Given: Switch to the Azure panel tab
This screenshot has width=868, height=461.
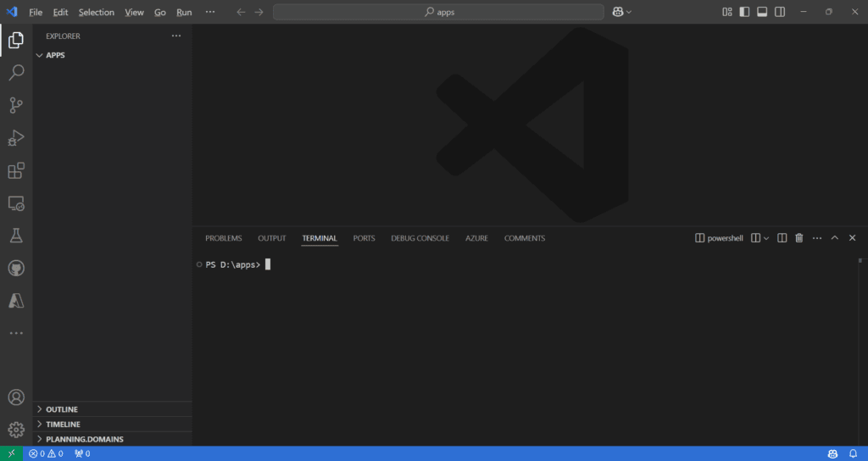Looking at the screenshot, I should (476, 238).
